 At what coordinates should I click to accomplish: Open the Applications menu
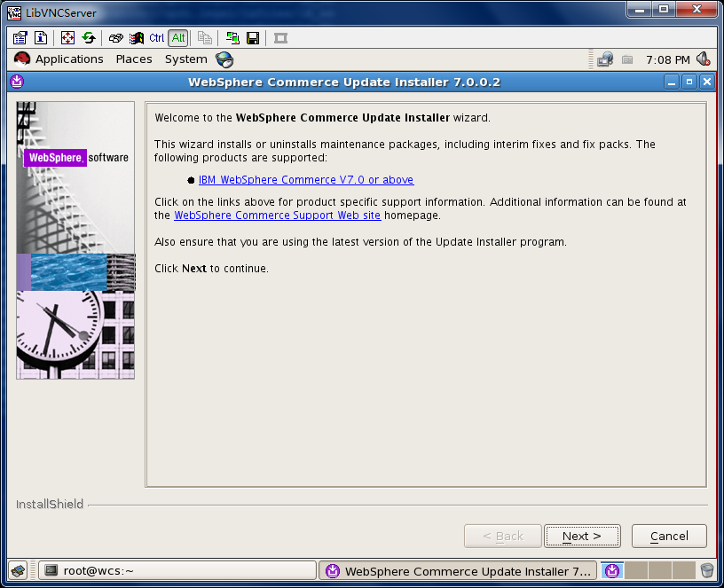[x=69, y=59]
